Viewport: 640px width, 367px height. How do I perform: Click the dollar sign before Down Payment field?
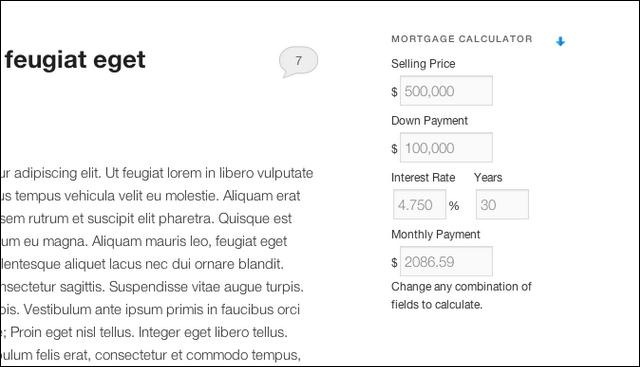[394, 148]
